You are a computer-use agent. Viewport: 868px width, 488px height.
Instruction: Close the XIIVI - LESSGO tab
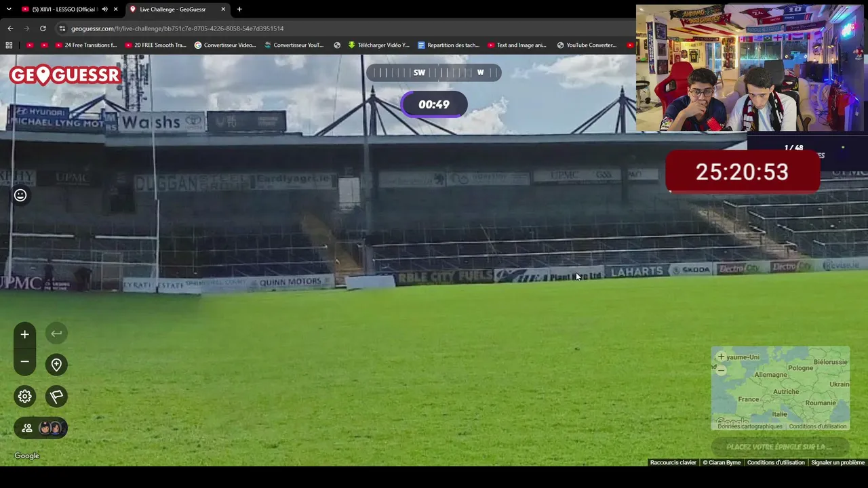116,9
